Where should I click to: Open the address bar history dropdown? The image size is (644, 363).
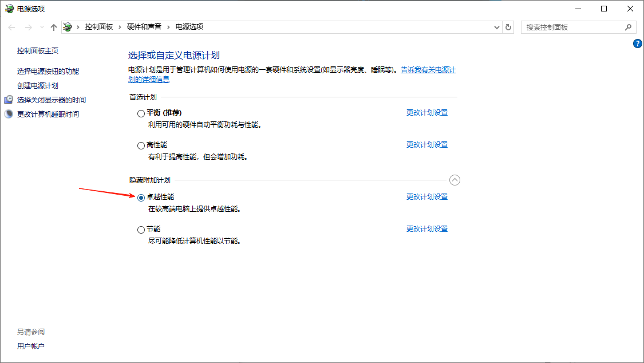click(496, 27)
